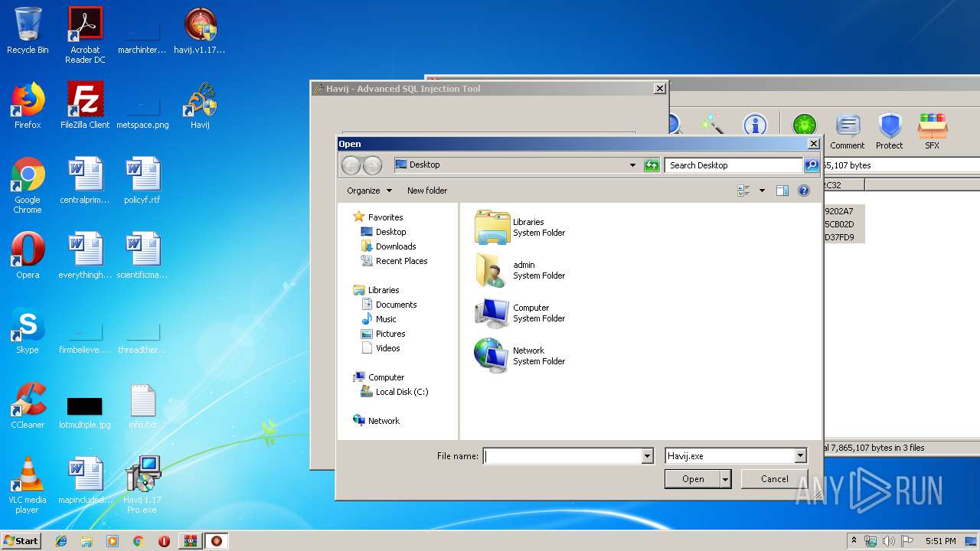
Task: Click the Wizard wand icon in WinRAR
Action: tap(713, 125)
